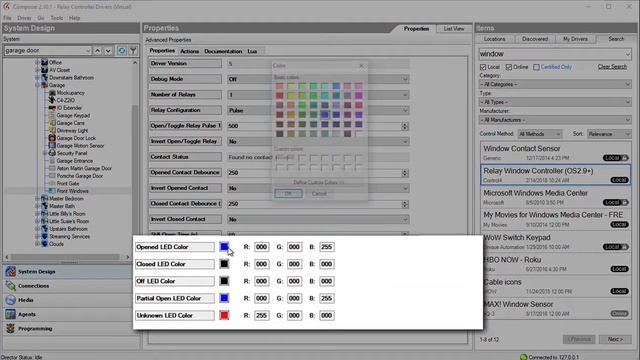Click the Clear Search link

612,67
